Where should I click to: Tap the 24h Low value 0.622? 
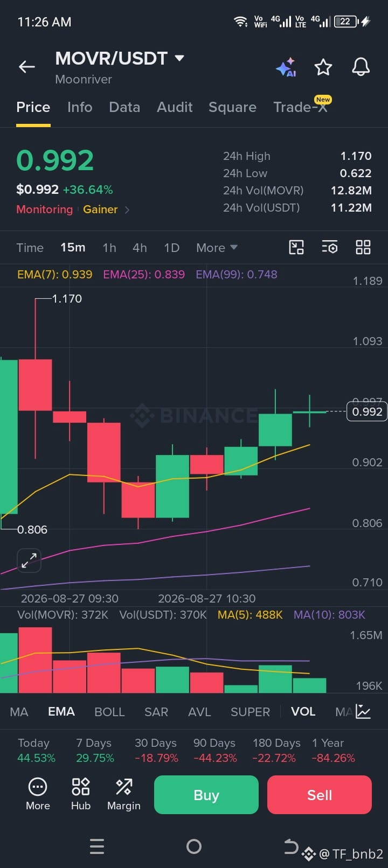click(x=356, y=173)
